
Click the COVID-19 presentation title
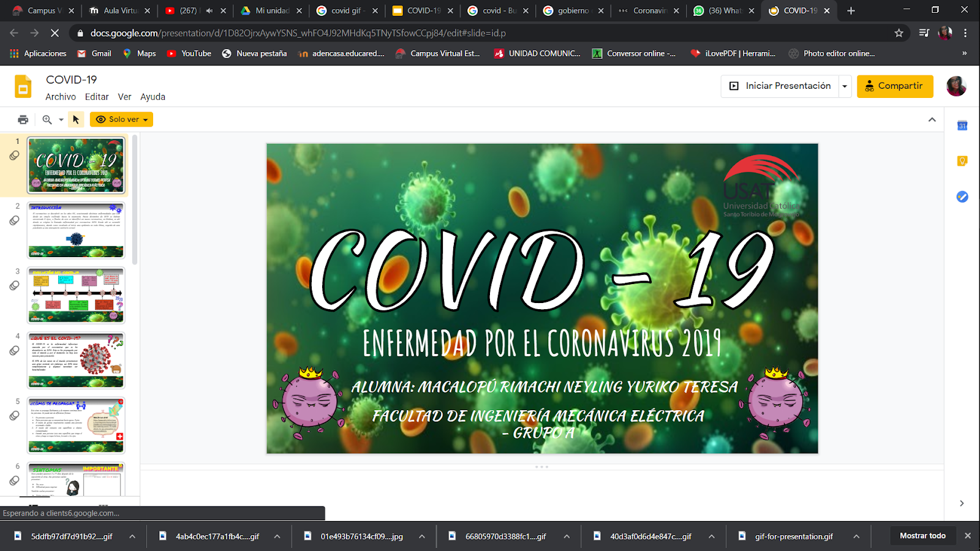[72, 80]
